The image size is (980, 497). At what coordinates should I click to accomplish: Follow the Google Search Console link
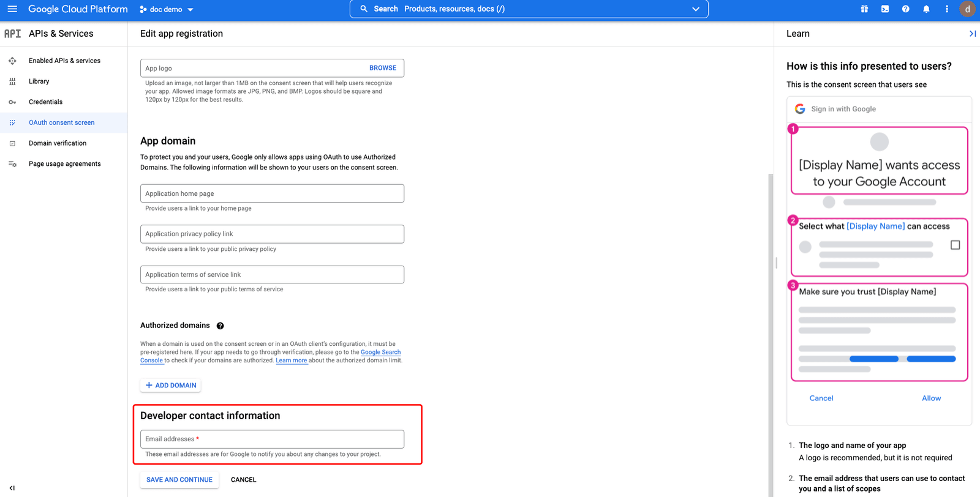tap(380, 352)
